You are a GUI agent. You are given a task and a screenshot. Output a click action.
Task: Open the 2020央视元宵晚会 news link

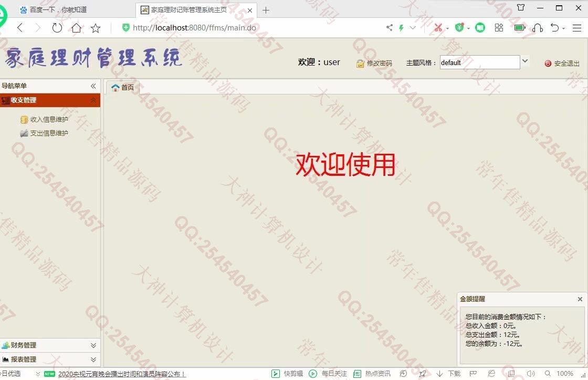[122, 374]
